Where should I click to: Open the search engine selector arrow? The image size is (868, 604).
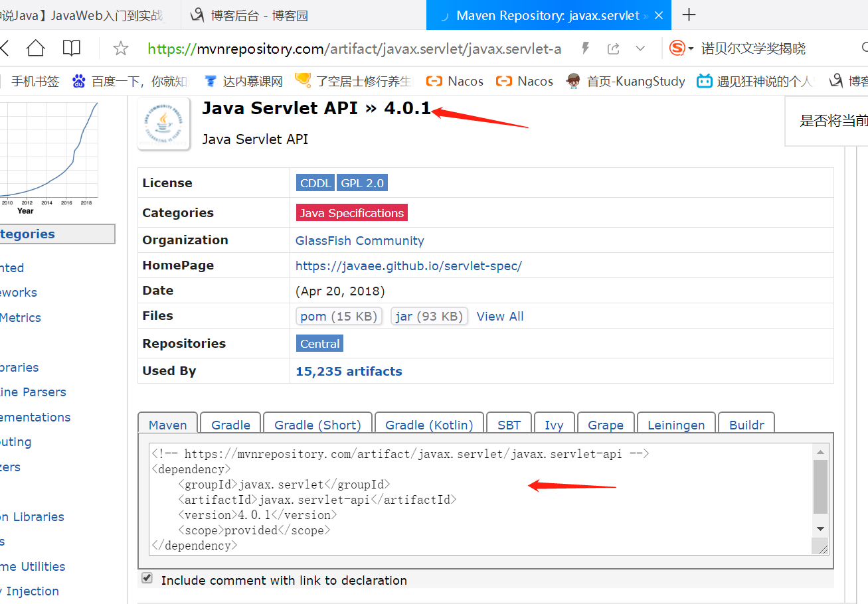[691, 48]
